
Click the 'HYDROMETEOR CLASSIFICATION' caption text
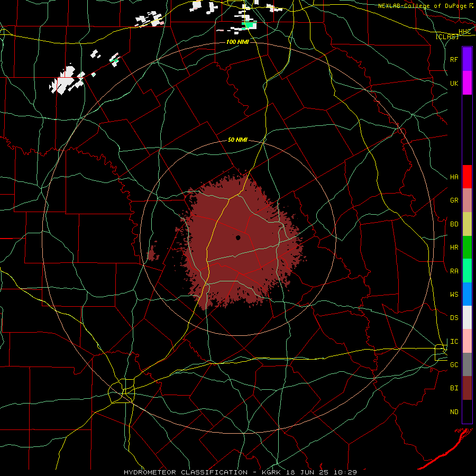tap(186, 472)
